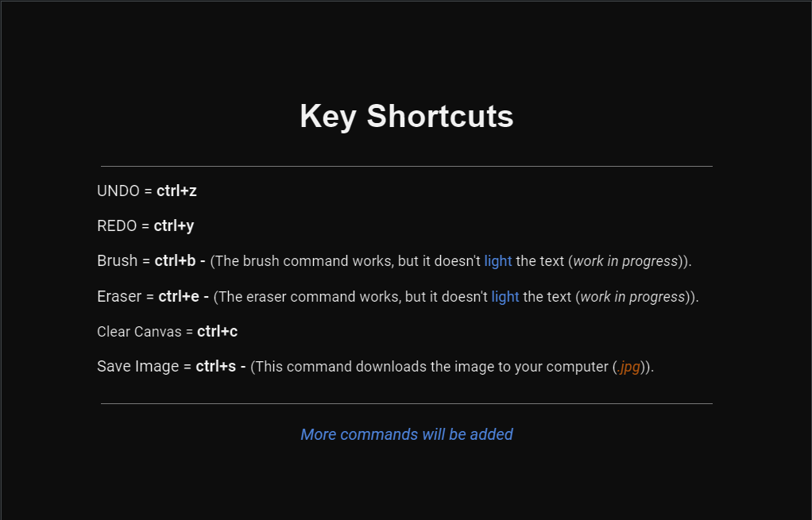Screen dimensions: 812x520
Task: Click 'work in progress' in the Eraser line
Action: (x=632, y=297)
